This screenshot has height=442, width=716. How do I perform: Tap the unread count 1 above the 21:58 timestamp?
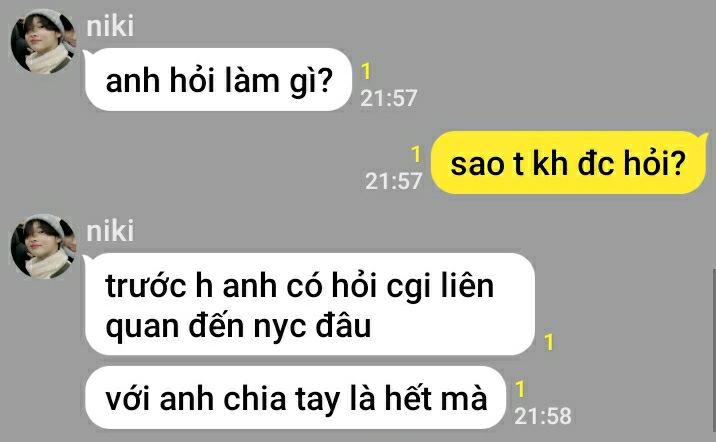point(520,389)
